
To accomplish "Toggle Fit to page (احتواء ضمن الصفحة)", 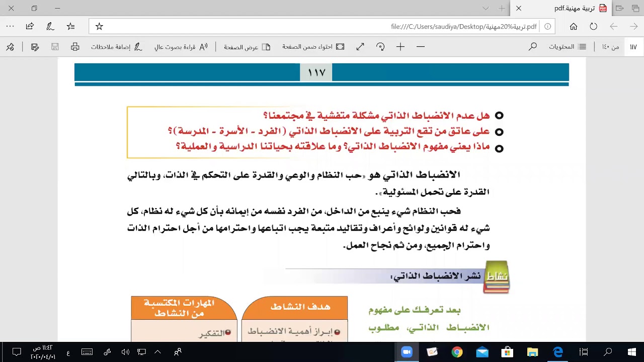I will [x=313, y=47].
